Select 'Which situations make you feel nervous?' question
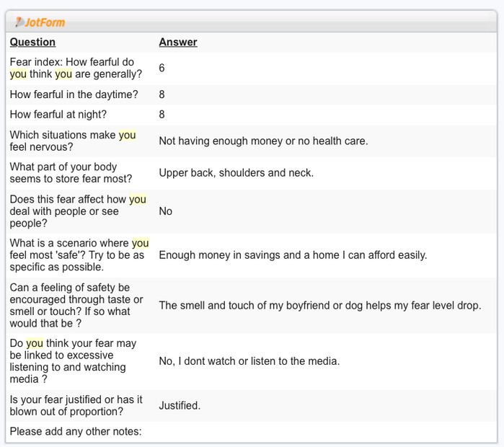This screenshot has height=447, width=504. point(73,141)
